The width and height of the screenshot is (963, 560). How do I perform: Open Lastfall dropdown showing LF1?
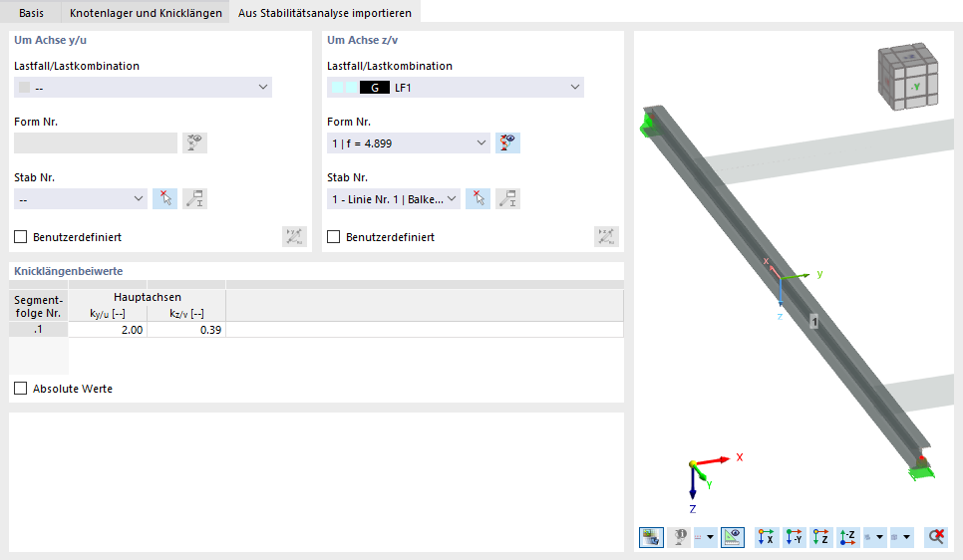coord(456,88)
